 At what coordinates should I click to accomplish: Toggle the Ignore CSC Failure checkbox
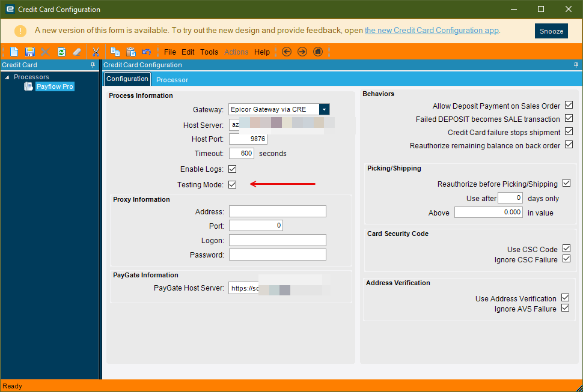tap(567, 259)
